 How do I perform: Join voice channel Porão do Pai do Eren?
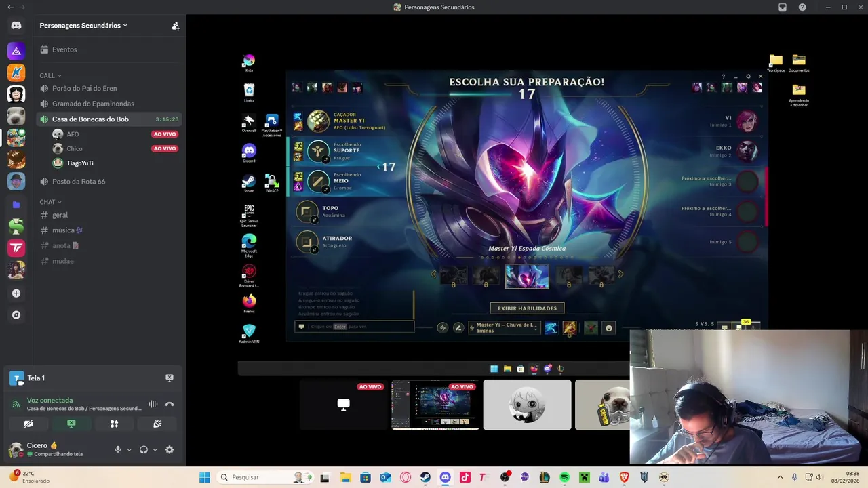click(x=108, y=88)
